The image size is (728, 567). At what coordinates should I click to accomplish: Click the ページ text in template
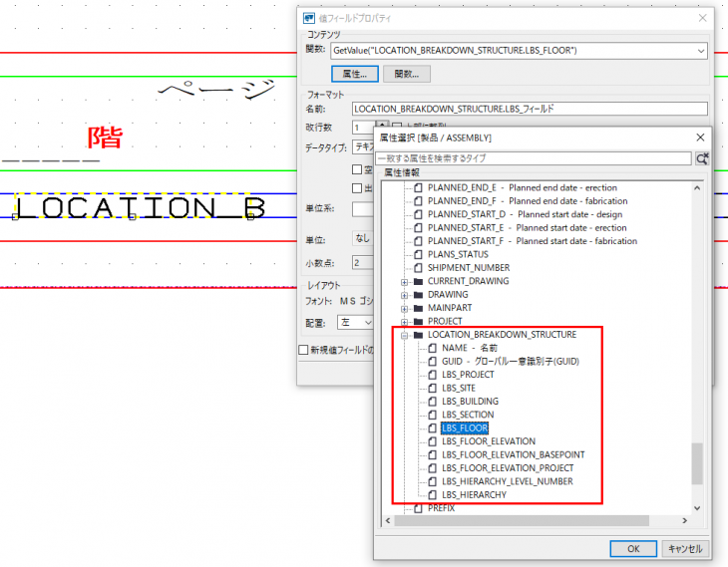216,89
